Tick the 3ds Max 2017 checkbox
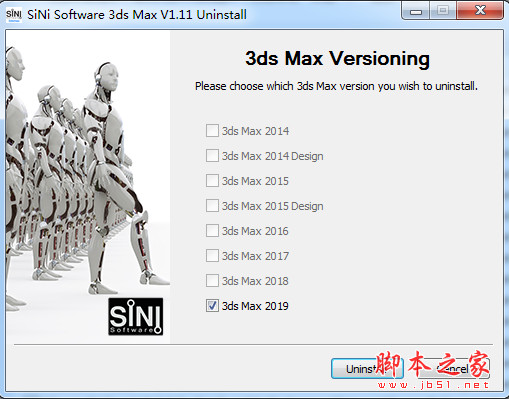 click(212, 256)
